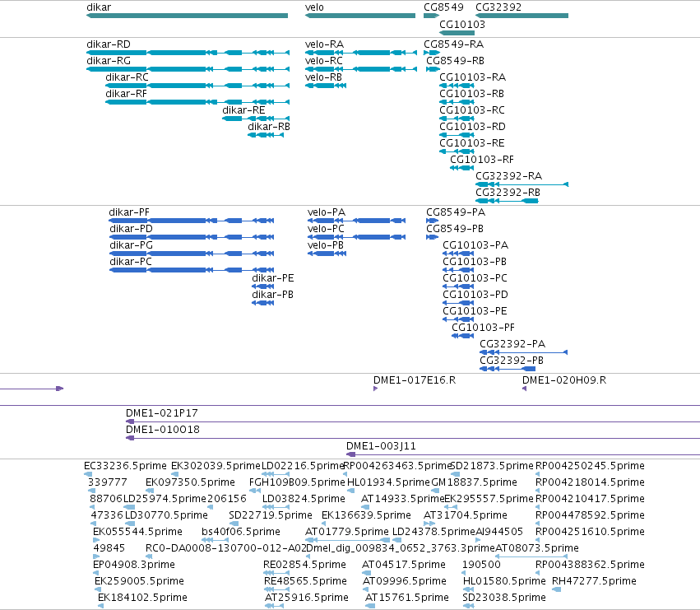
Task: Select the dikar-PB protein feature
Action: (263, 303)
